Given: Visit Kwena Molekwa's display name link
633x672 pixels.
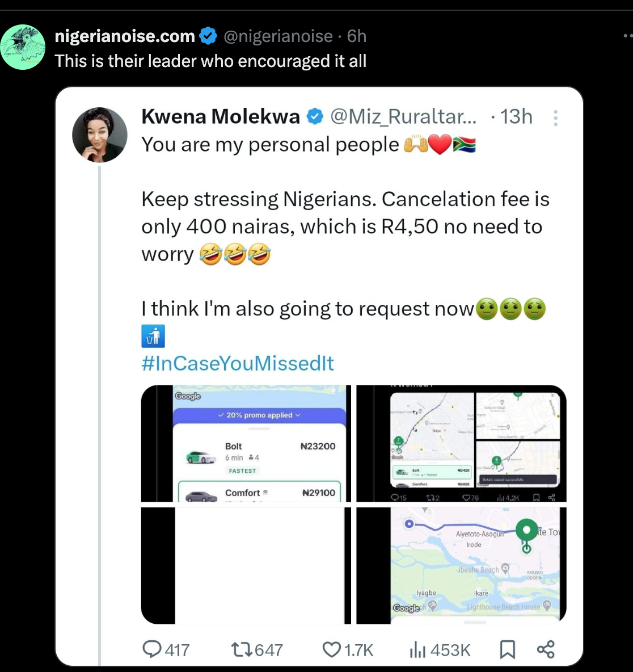Looking at the screenshot, I should [221, 116].
